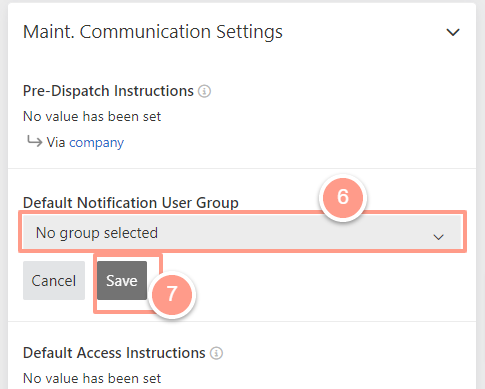Click the numbered step 6 marker
Viewport: 485px width, 389px height.
tap(343, 197)
